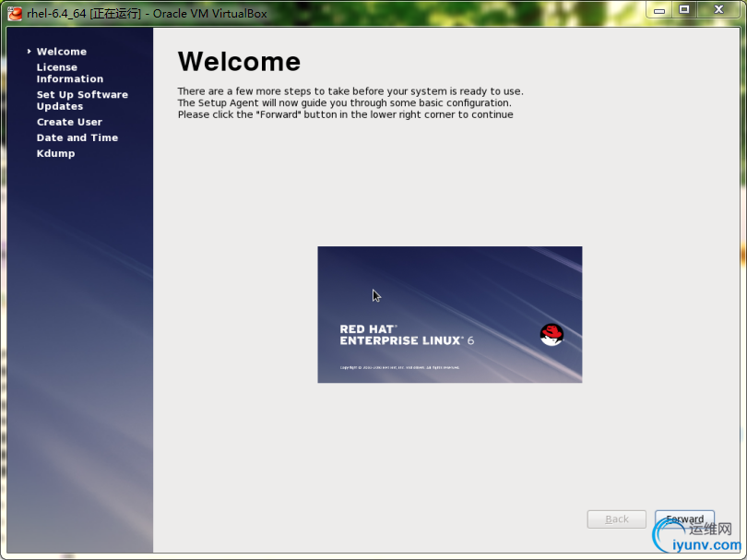Click the large Welcome heading
The image size is (747, 560).
click(x=239, y=62)
